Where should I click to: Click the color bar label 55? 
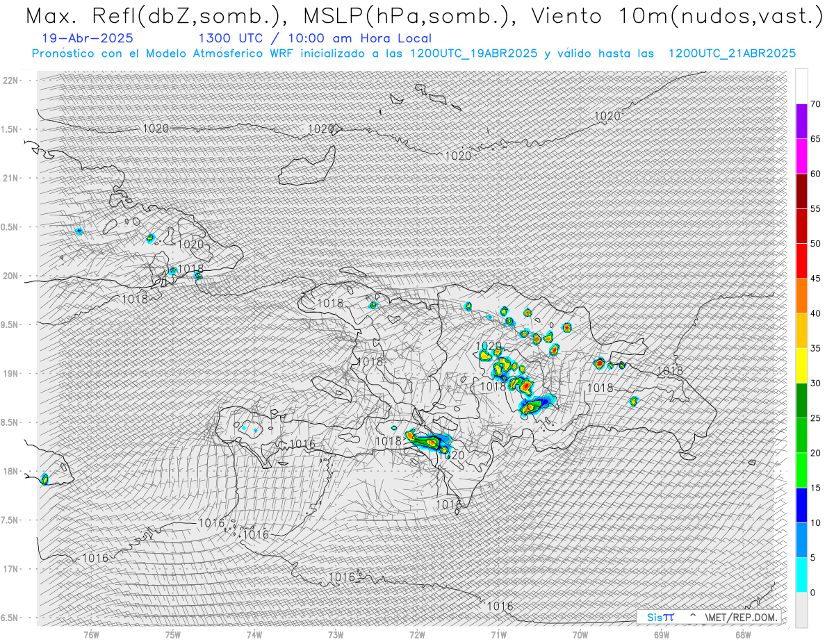[815, 209]
